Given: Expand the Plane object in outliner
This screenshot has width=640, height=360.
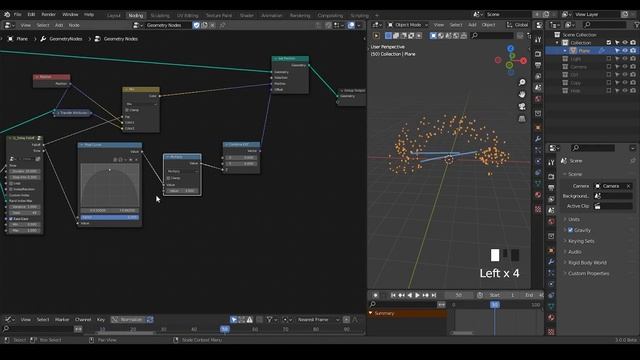Looking at the screenshot, I should point(565,51).
